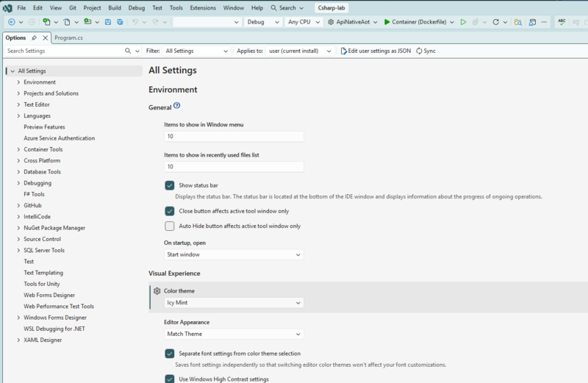
Task: Click Edit user settings as JSON
Action: (376, 51)
